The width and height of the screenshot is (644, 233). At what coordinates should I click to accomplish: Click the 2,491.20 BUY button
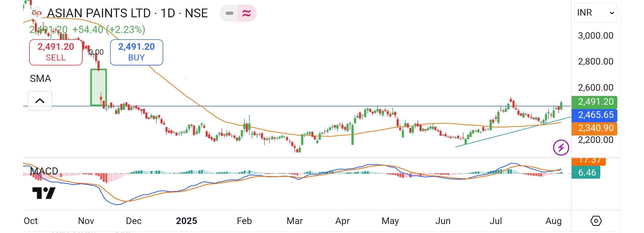[x=136, y=52]
